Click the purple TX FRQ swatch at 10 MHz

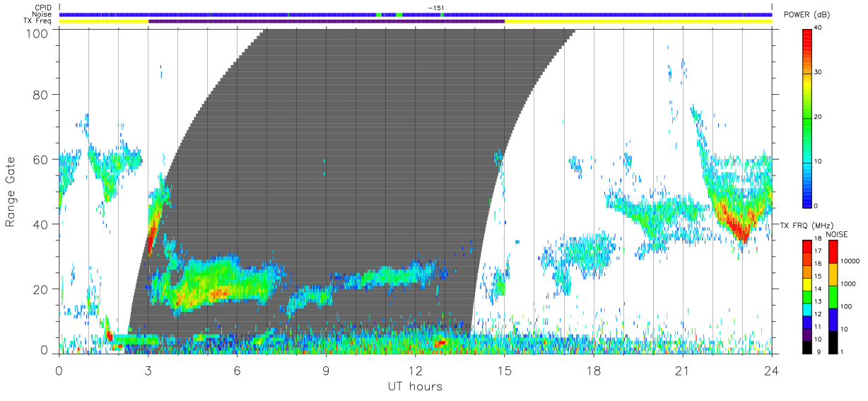coord(807,336)
